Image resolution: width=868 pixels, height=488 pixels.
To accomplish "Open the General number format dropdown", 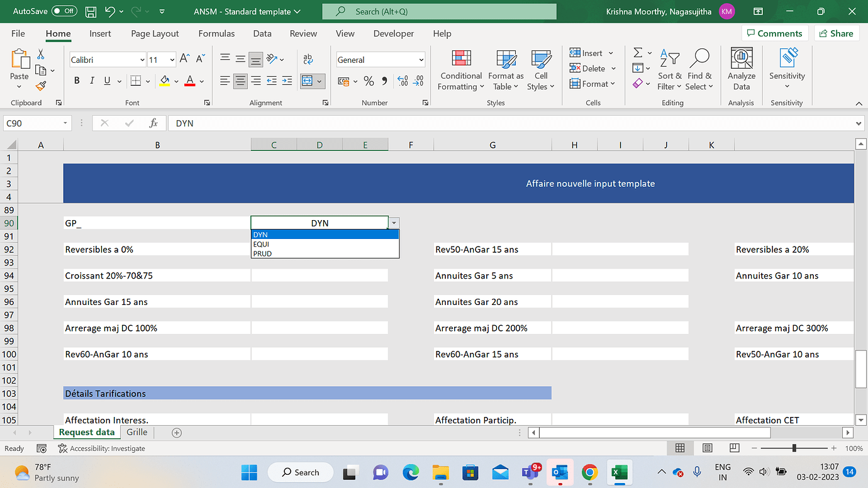I will pos(421,60).
